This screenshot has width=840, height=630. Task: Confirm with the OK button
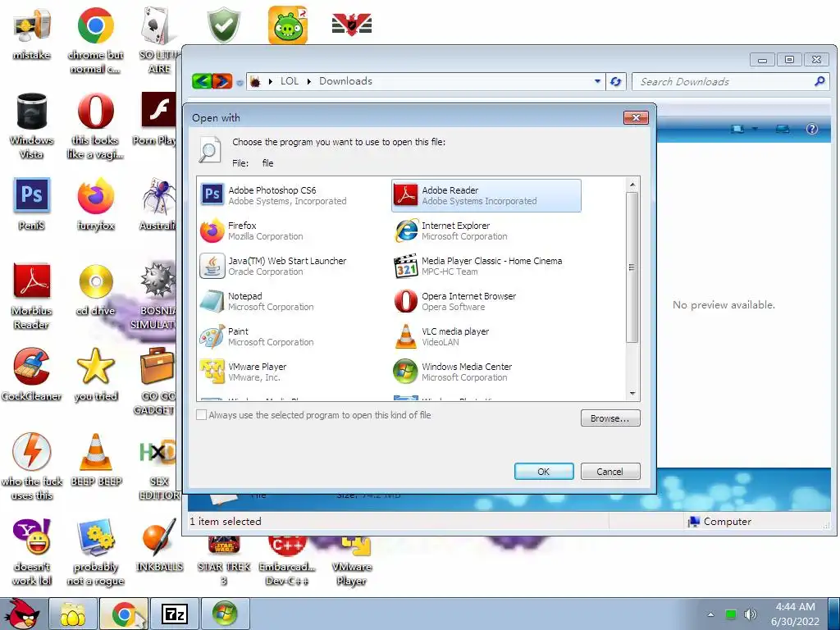point(544,472)
